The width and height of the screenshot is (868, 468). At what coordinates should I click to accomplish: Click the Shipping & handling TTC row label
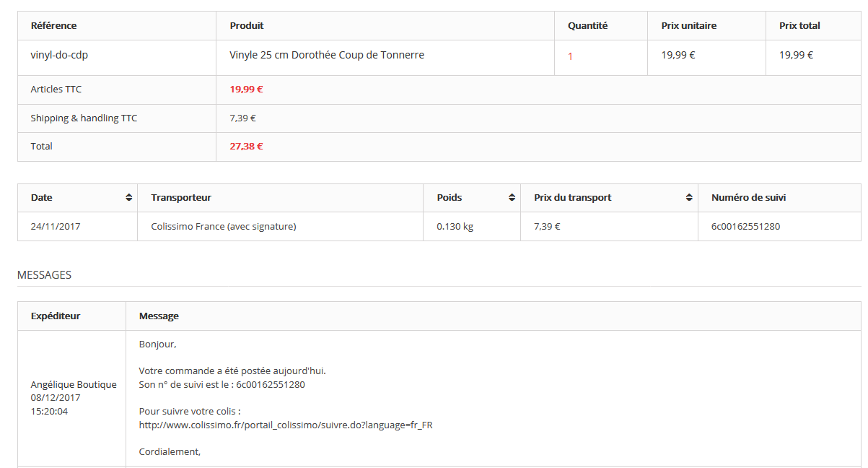click(x=84, y=118)
